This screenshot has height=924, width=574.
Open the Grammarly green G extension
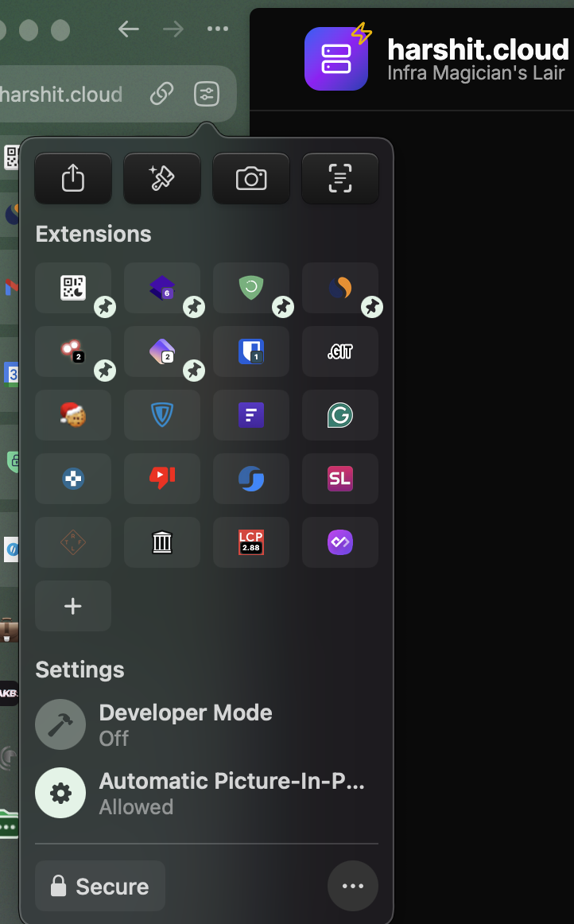click(340, 415)
